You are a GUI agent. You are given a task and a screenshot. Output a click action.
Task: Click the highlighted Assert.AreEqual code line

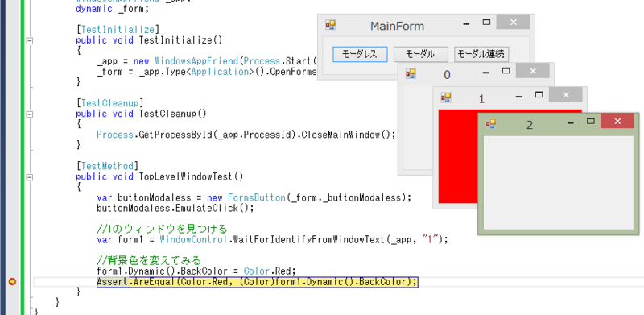point(258,282)
